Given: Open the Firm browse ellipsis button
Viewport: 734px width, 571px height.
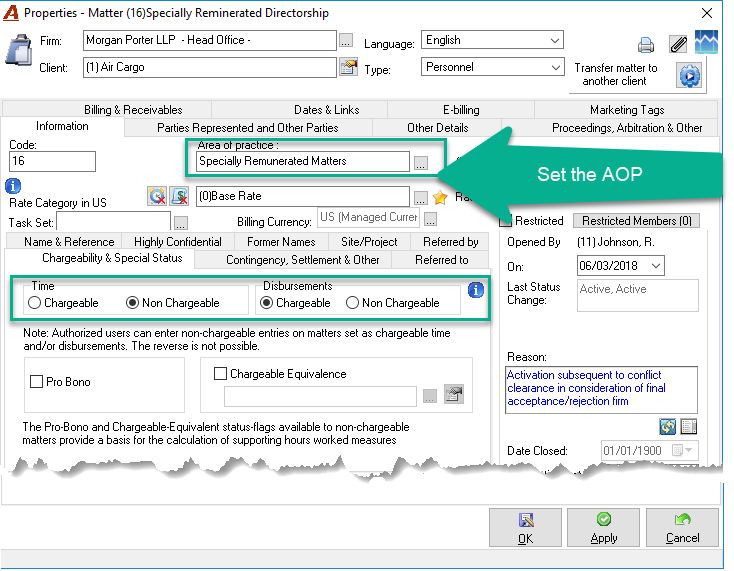Looking at the screenshot, I should pos(345,40).
